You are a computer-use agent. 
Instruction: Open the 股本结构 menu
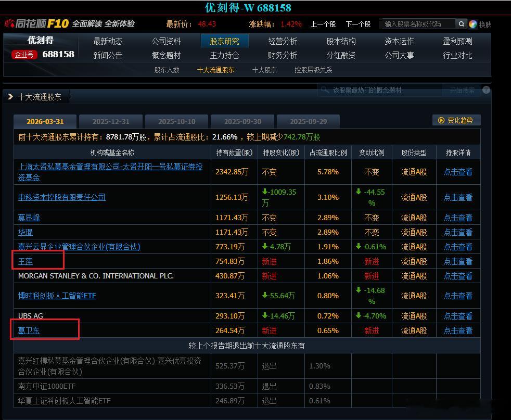pos(341,41)
